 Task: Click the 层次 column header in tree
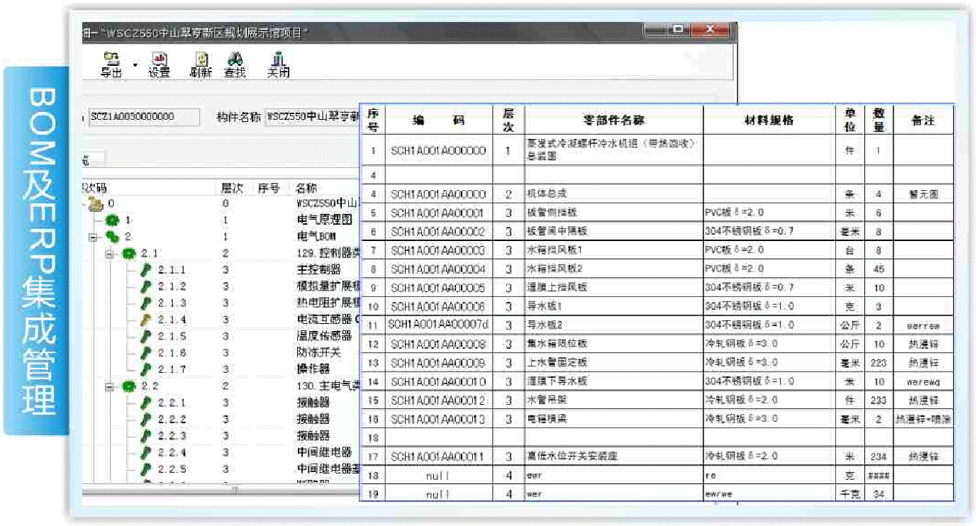(232, 189)
